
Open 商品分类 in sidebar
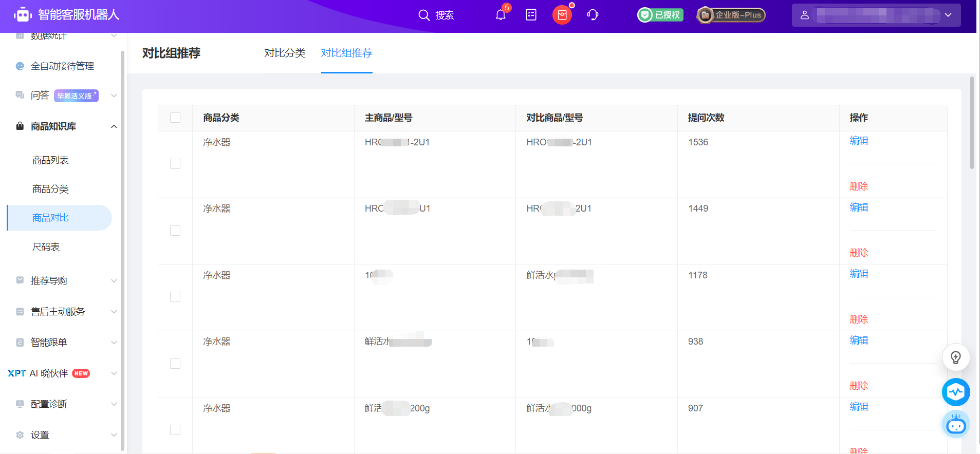click(50, 189)
